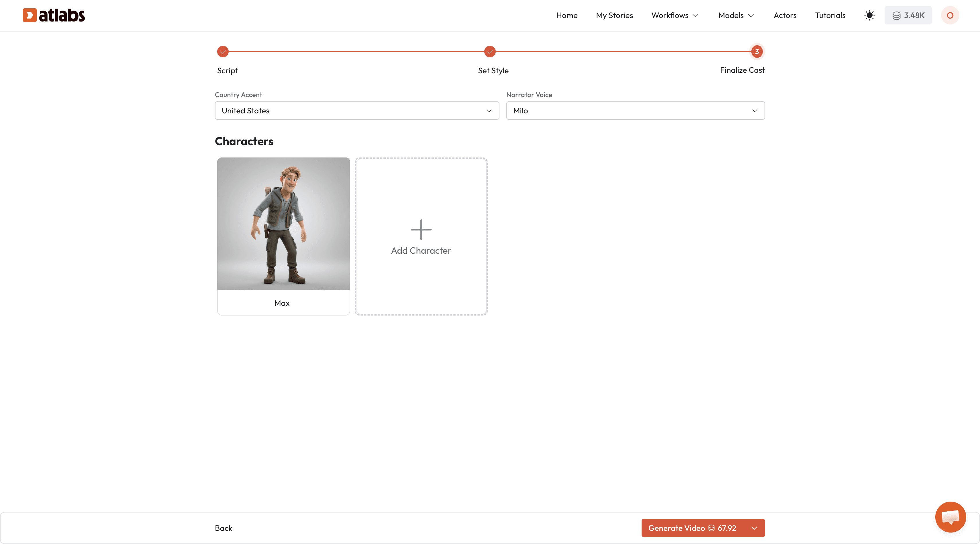
Task: Click the Generate Video button
Action: (692, 528)
